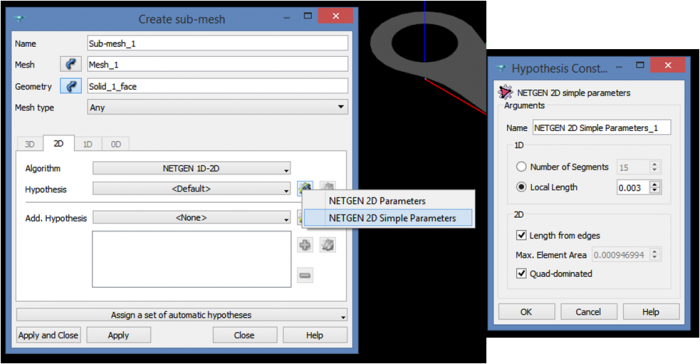Click the minus icon to remove hypothesis

click(305, 276)
